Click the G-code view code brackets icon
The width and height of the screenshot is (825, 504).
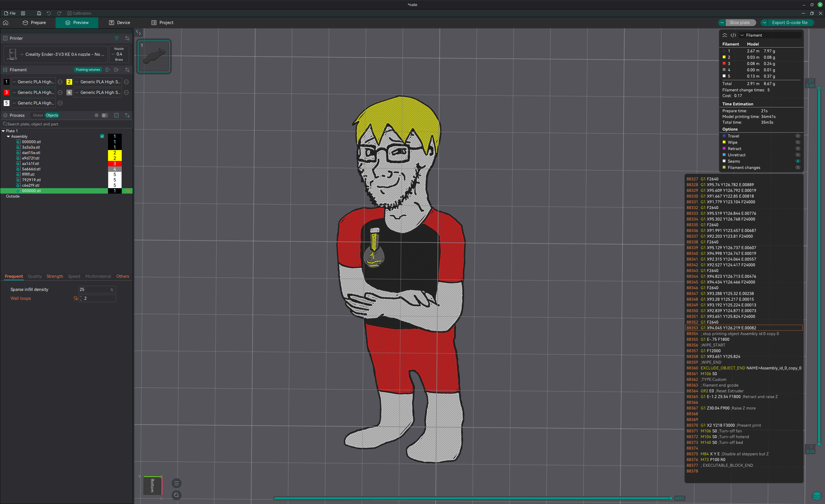(x=733, y=35)
